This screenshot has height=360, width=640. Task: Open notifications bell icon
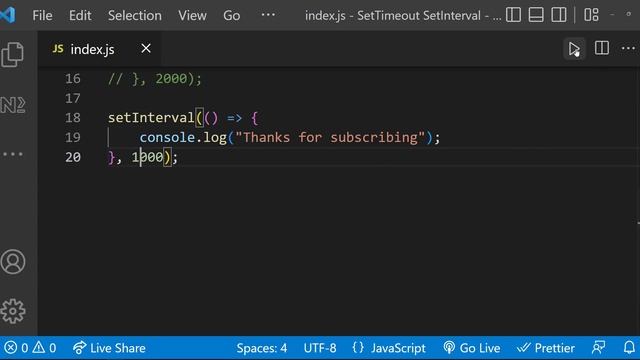pos(629,348)
